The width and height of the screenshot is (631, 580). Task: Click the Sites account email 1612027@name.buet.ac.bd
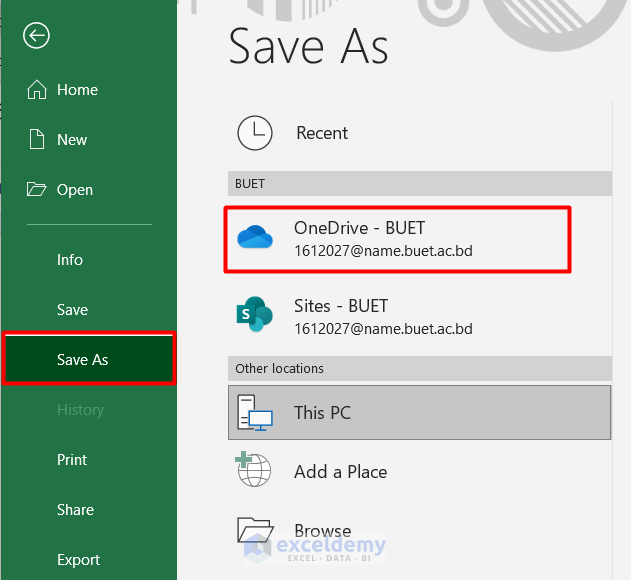click(x=384, y=329)
